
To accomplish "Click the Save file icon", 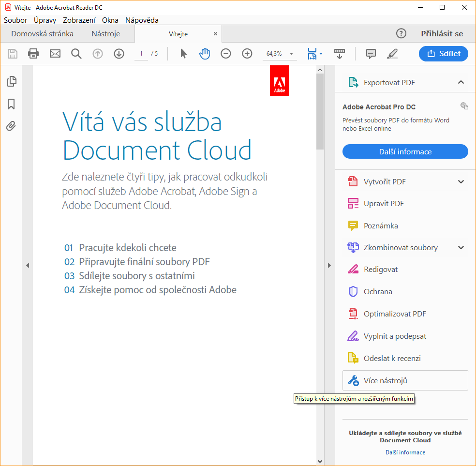I will coord(13,54).
